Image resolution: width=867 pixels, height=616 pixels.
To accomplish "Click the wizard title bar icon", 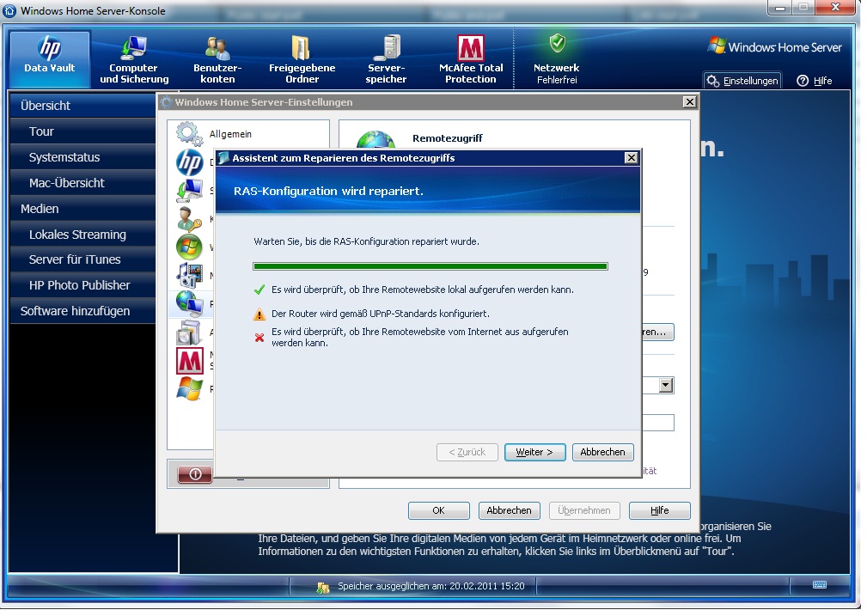I will 223,158.
